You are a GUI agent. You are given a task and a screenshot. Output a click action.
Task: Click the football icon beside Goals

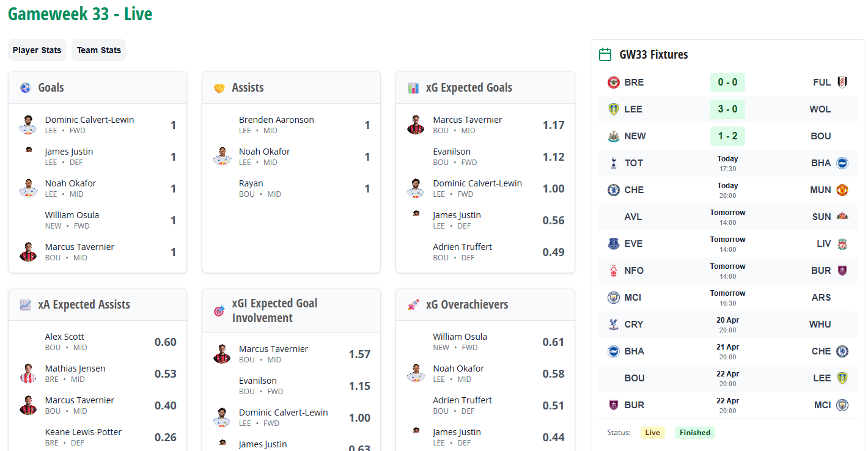click(25, 88)
